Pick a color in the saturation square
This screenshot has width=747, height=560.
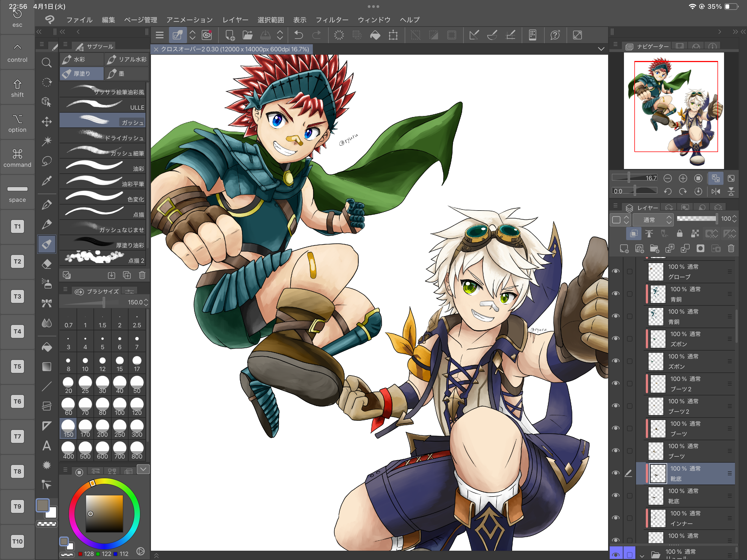pos(104,514)
